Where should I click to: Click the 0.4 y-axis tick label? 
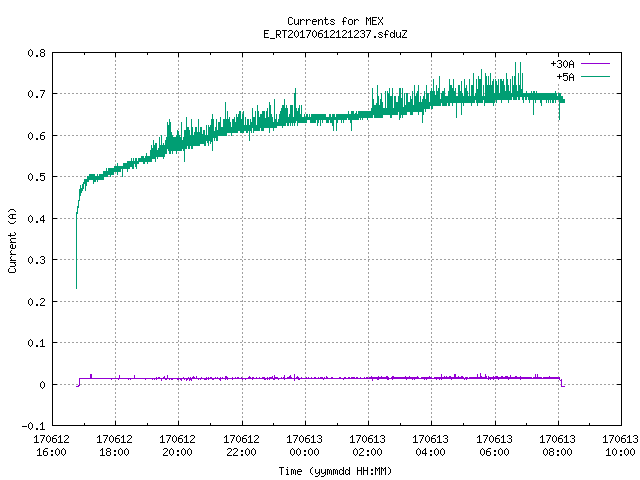[x=36, y=219]
